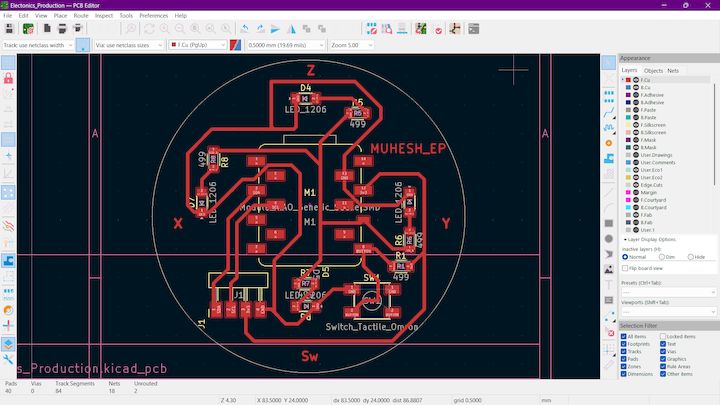Switch to the Nets tab
Image resolution: width=720 pixels, height=405 pixels.
tap(673, 71)
